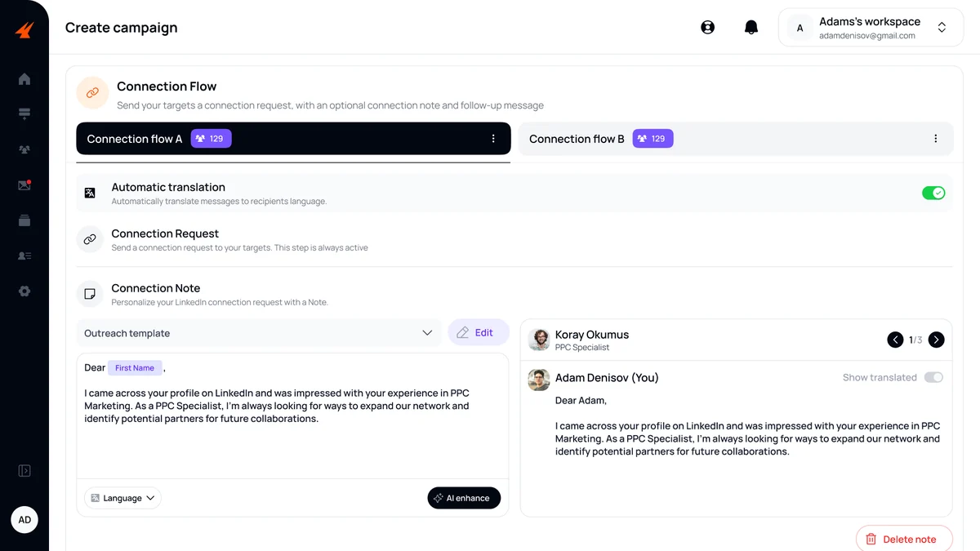Open Adams's workspace switcher
The image size is (980, 551).
click(x=871, y=28)
